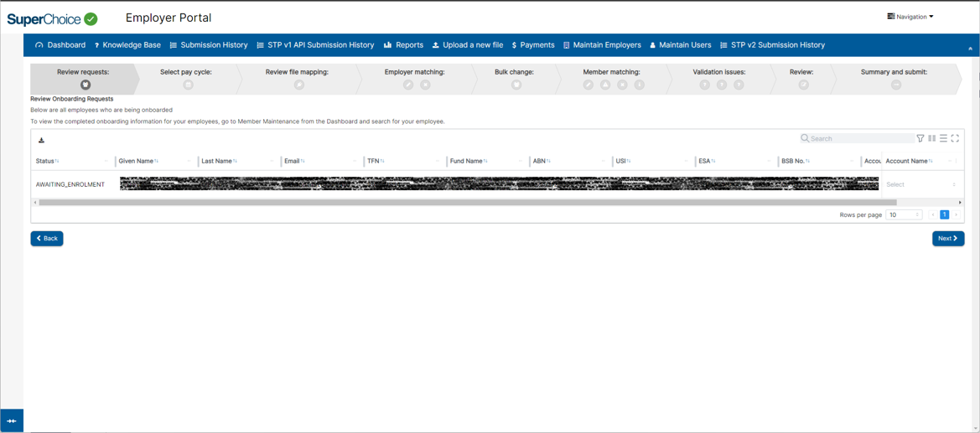Open the Rows per page dropdown

[904, 215]
